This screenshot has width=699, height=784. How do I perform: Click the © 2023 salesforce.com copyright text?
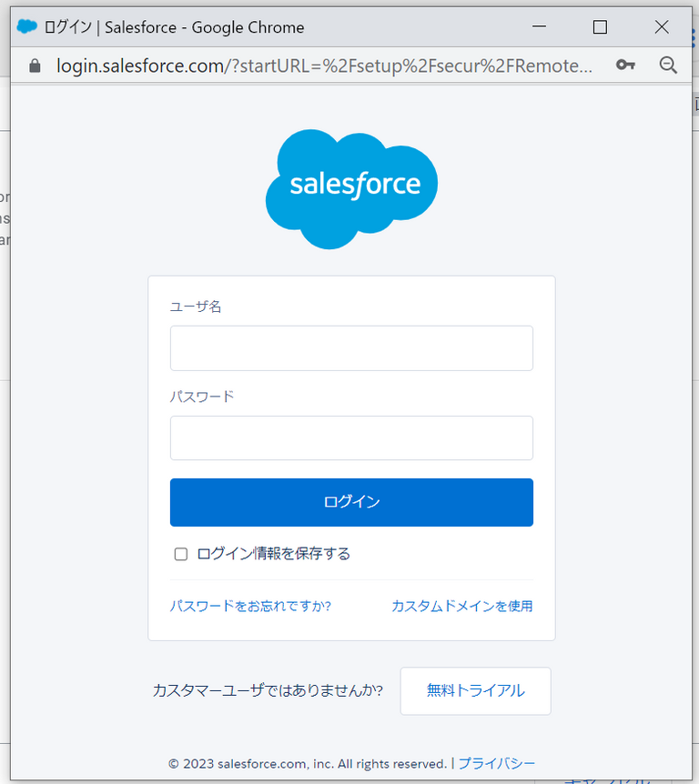pos(308,764)
